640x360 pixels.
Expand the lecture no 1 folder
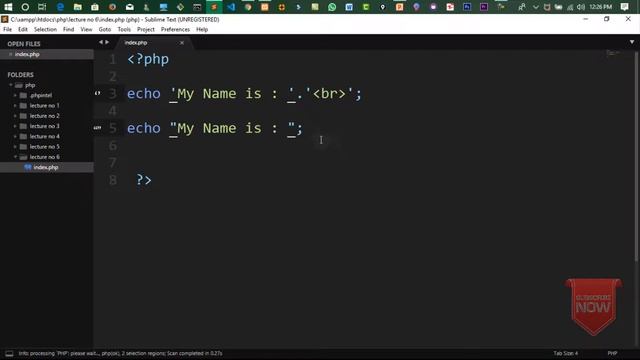coord(15,106)
